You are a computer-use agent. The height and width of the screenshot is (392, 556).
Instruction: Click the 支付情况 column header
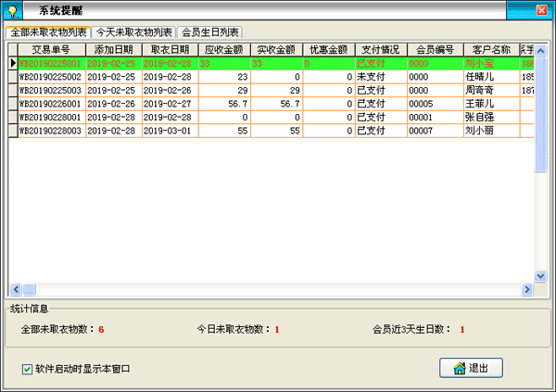tap(380, 49)
